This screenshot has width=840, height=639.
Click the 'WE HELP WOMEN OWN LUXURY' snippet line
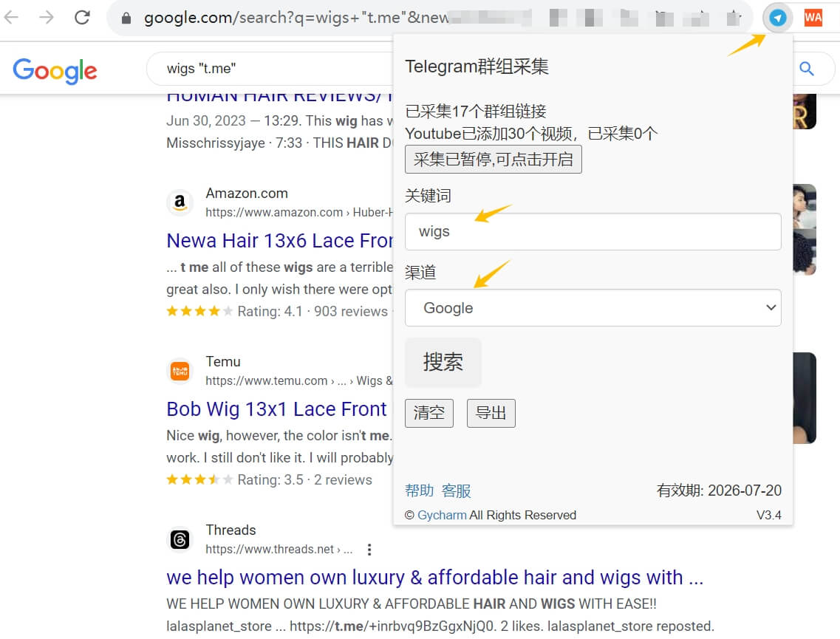pyautogui.click(x=412, y=604)
